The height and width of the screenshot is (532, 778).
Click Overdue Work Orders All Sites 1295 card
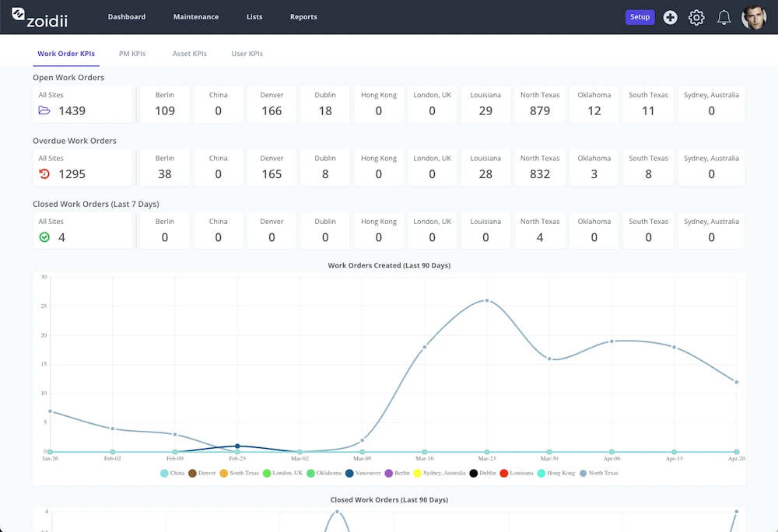coord(82,167)
